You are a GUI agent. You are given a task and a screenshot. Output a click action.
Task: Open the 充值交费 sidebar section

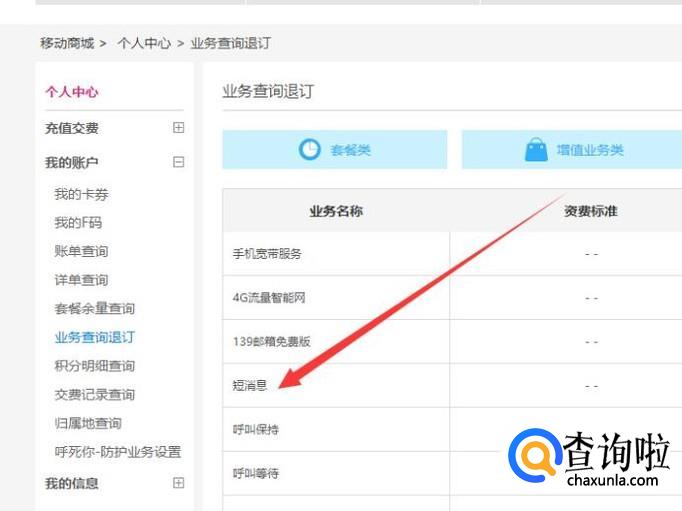point(72,128)
